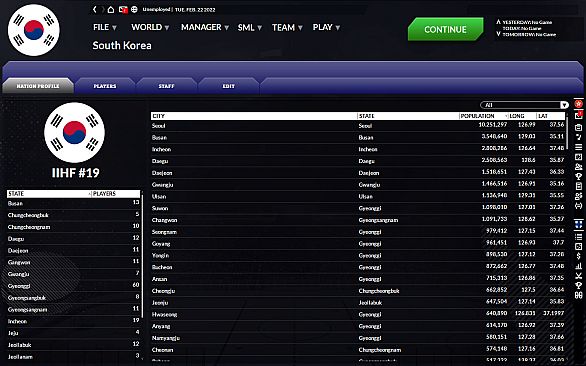Click the IIHF #19 ranking text

(x=75, y=173)
